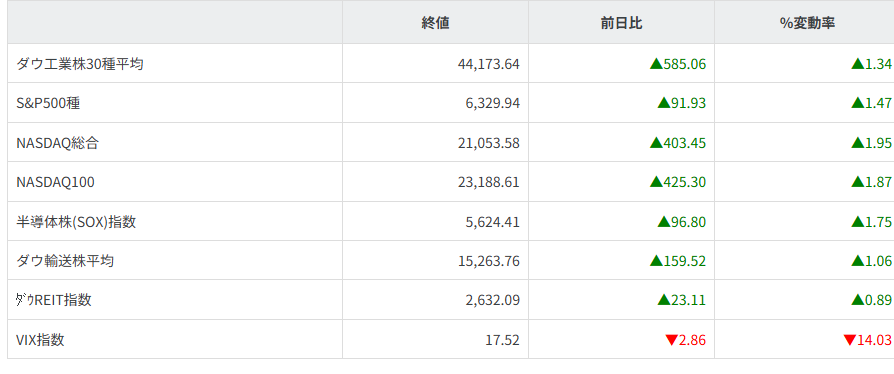Click the up arrow next to 1.95
Screen dimensions: 894x374
click(858, 143)
